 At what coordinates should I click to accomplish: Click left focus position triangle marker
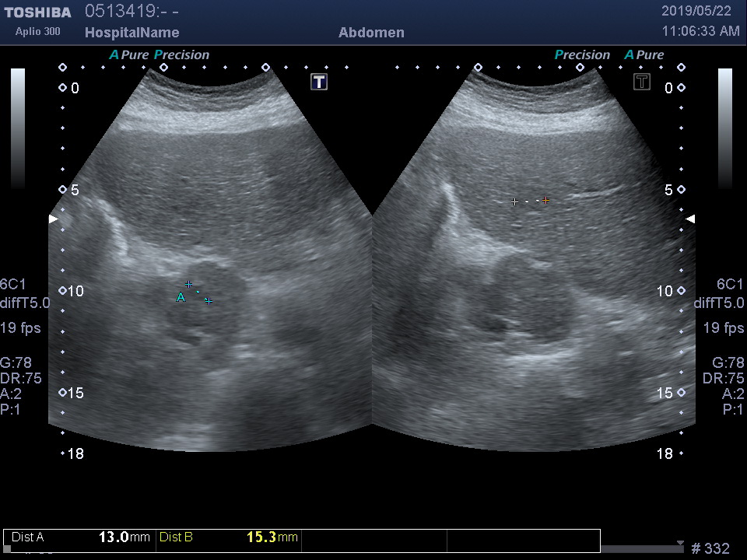tap(53, 219)
